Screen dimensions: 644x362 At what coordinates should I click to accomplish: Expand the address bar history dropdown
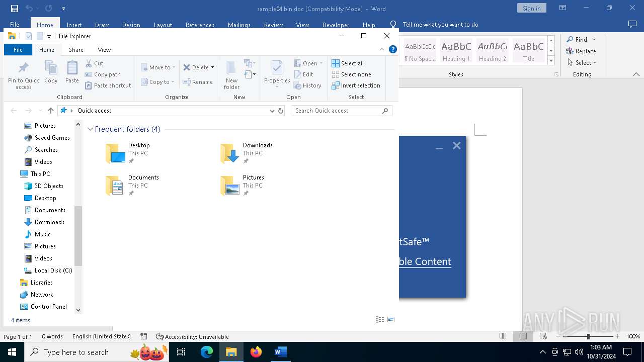(272, 111)
